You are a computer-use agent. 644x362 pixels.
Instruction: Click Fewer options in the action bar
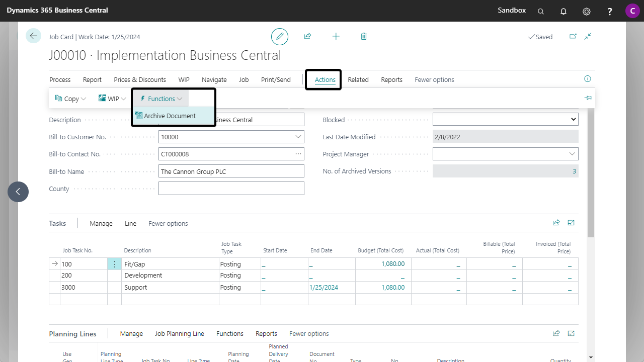click(x=434, y=80)
